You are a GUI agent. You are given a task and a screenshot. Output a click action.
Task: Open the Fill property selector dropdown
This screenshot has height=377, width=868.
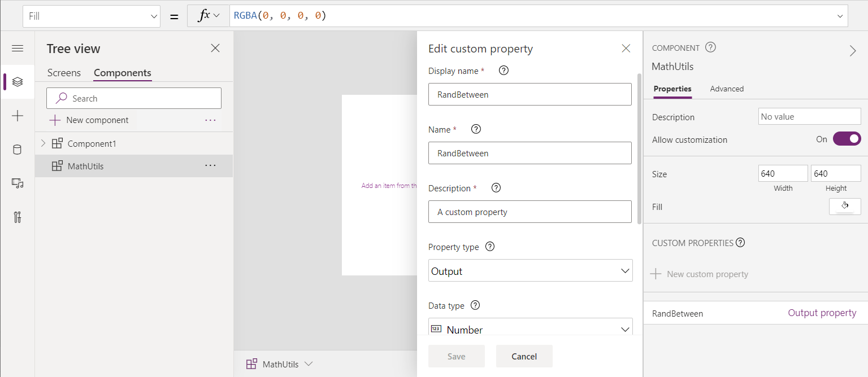point(92,16)
